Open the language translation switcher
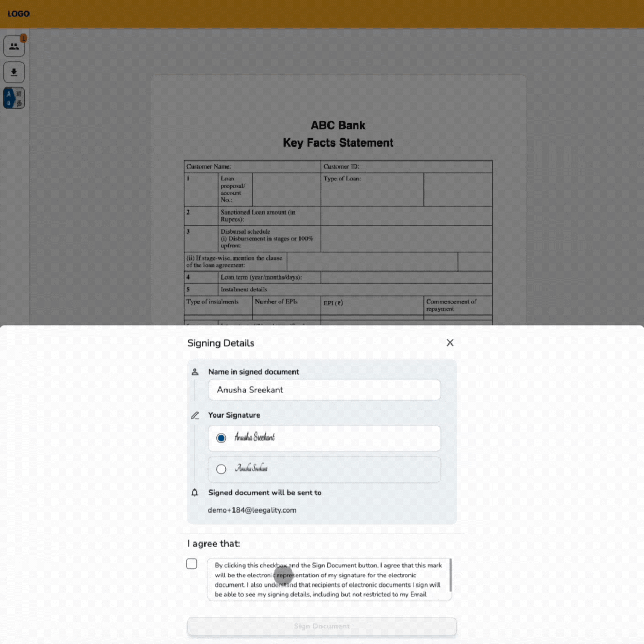This screenshot has height=644, width=644. [x=14, y=98]
